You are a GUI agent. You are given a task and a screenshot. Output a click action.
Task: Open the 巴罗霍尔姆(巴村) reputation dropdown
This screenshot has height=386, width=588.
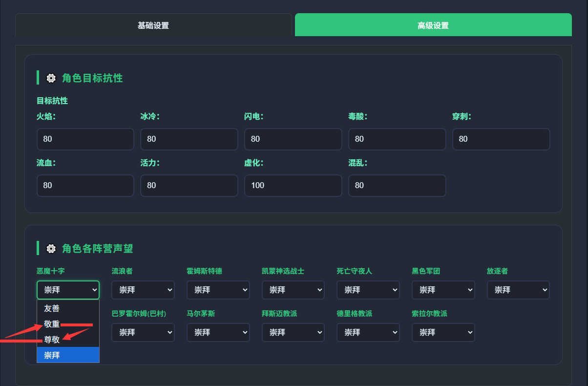[143, 332]
